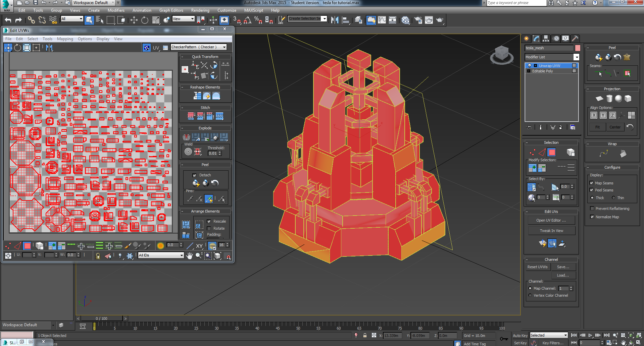Open the Utilities hammer panel tab
This screenshot has height=346, width=644.
tap(575, 39)
